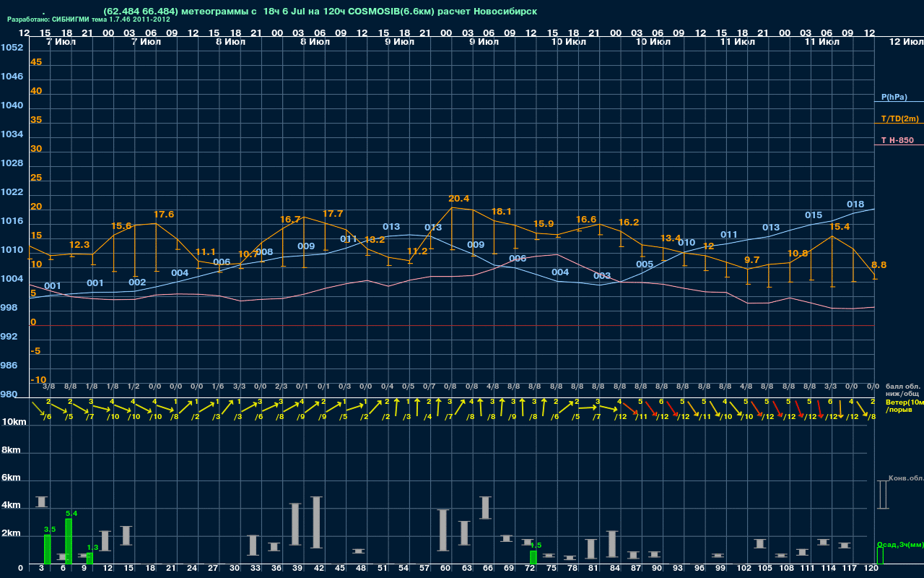The height and width of the screenshot is (578, 924).
Task: Click the 16.2 temperature label
Action: tap(629, 223)
